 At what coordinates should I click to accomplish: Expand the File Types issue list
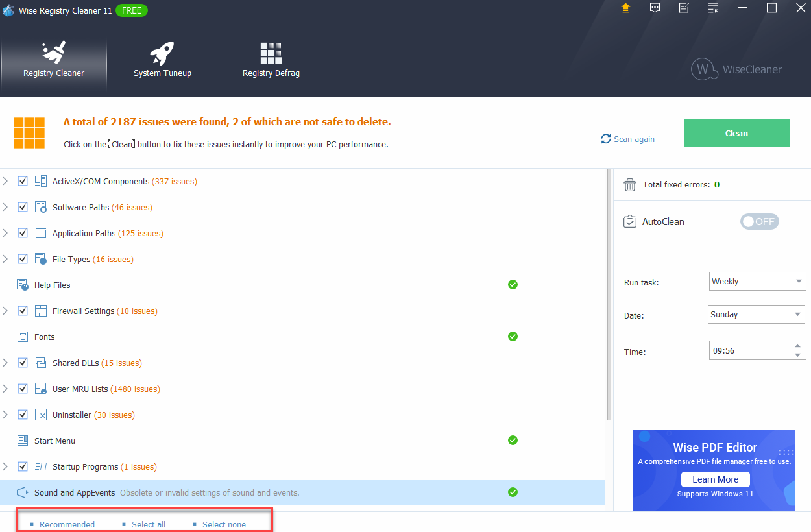[5, 259]
